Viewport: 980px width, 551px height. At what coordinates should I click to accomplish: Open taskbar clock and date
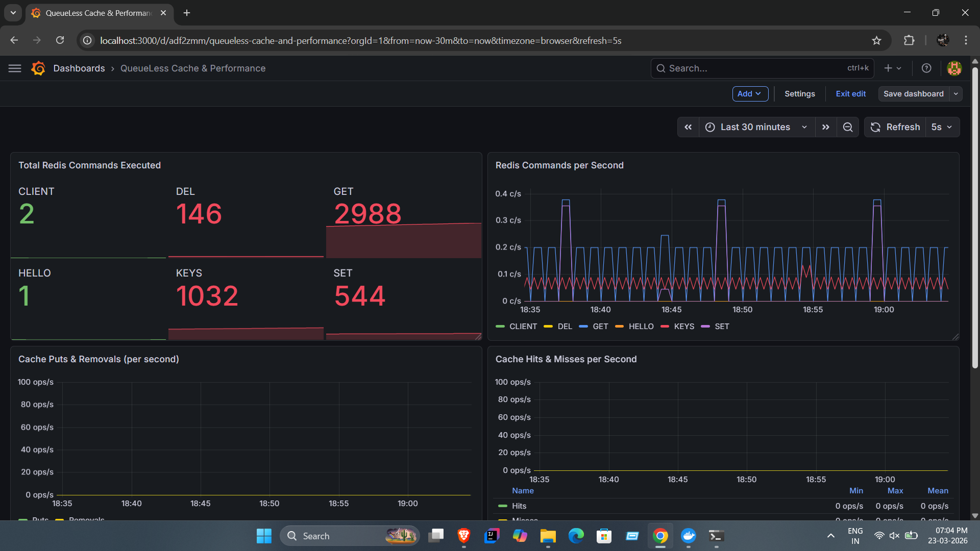948,536
